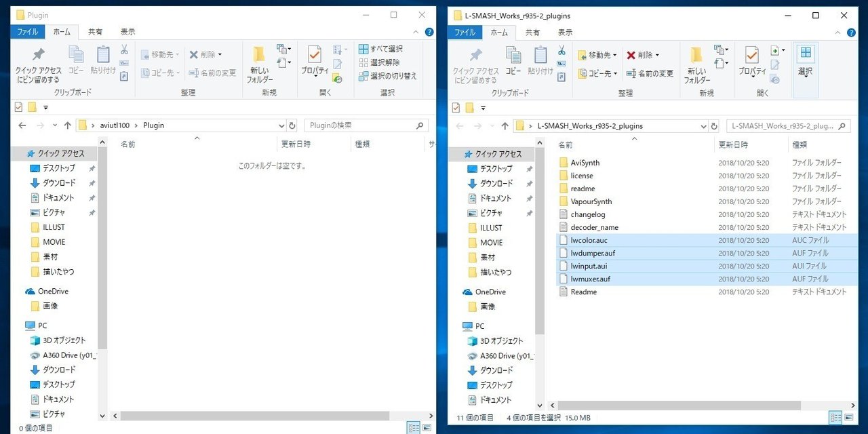Refresh button in Plugin address bar
868x434 pixels.
click(292, 125)
